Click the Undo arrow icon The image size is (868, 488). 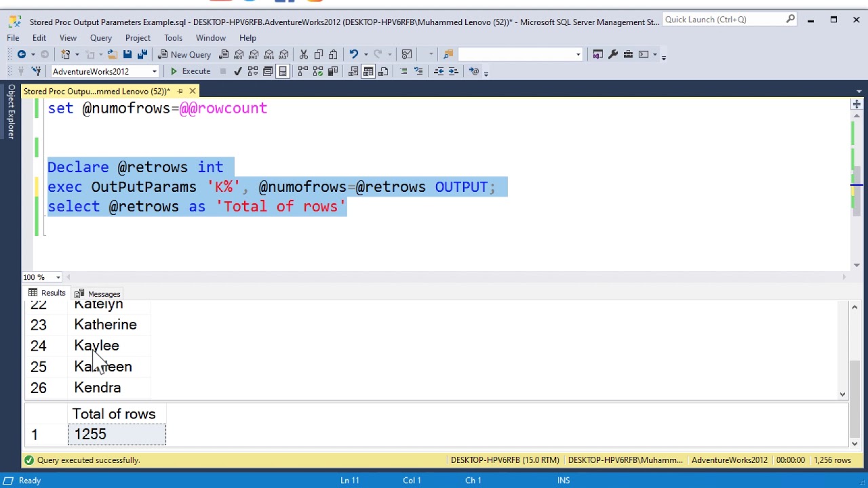click(x=353, y=54)
